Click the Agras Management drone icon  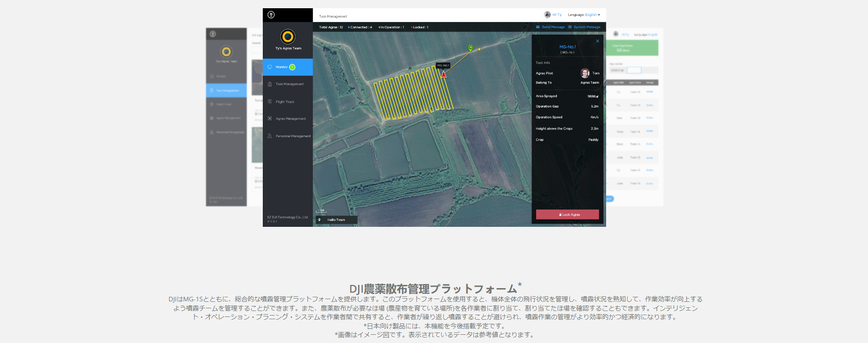(270, 118)
